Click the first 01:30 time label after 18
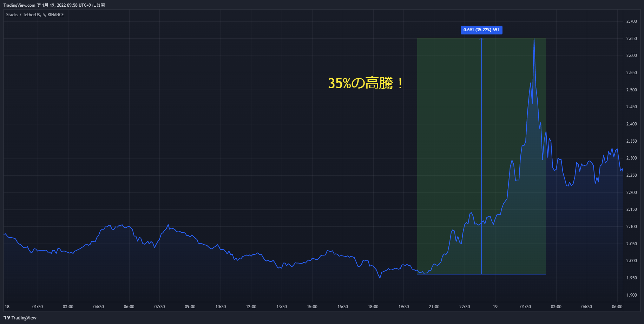 pos(38,307)
